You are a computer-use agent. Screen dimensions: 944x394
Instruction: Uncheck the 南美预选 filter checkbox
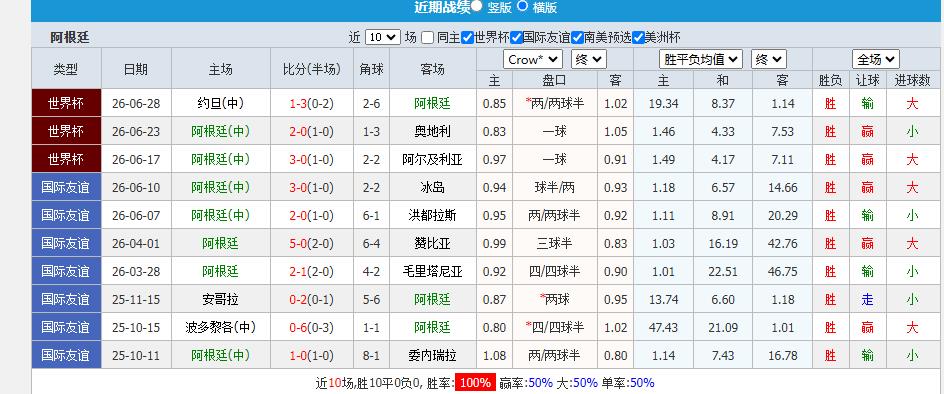coord(577,37)
